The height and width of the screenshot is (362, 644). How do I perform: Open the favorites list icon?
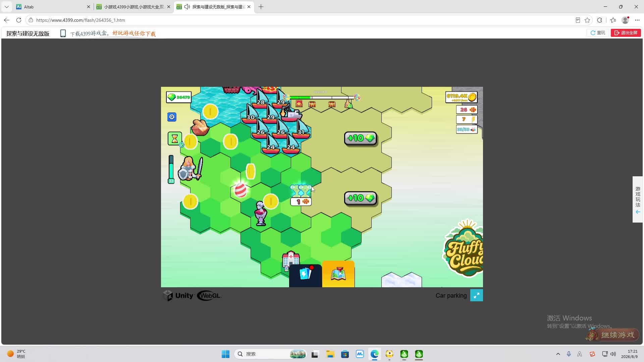pyautogui.click(x=613, y=20)
